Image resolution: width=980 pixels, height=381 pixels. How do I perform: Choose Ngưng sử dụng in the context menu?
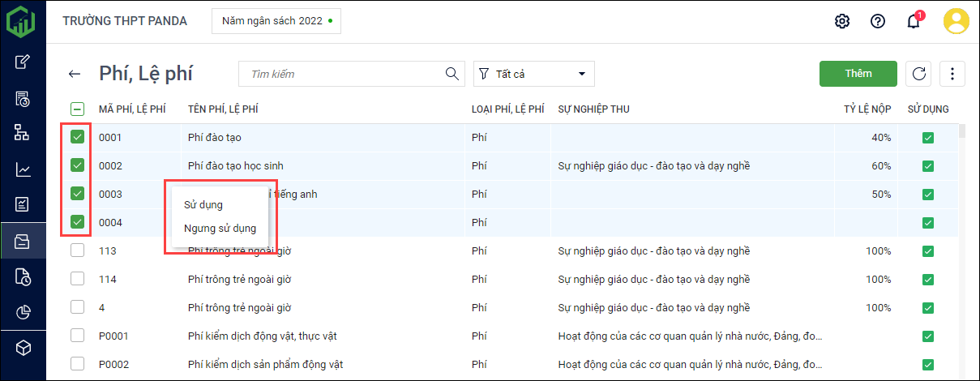coord(220,228)
